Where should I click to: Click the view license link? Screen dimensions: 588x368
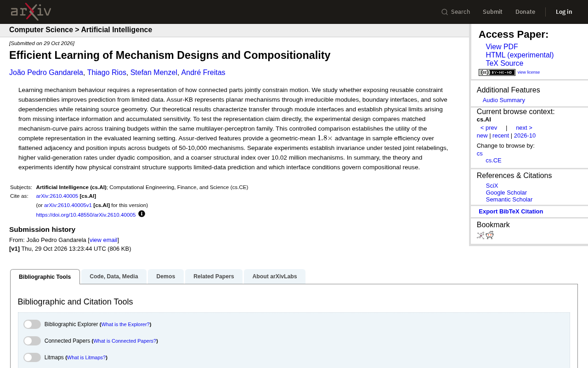529,72
